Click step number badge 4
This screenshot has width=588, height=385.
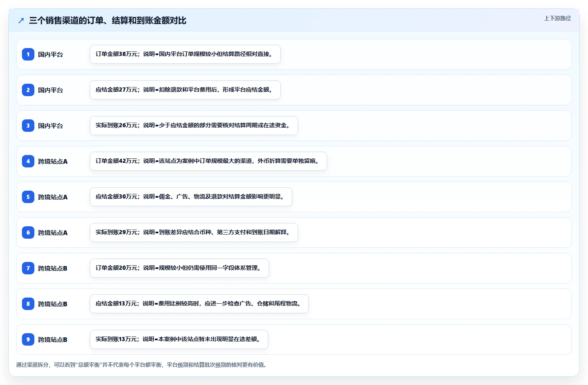(x=28, y=161)
